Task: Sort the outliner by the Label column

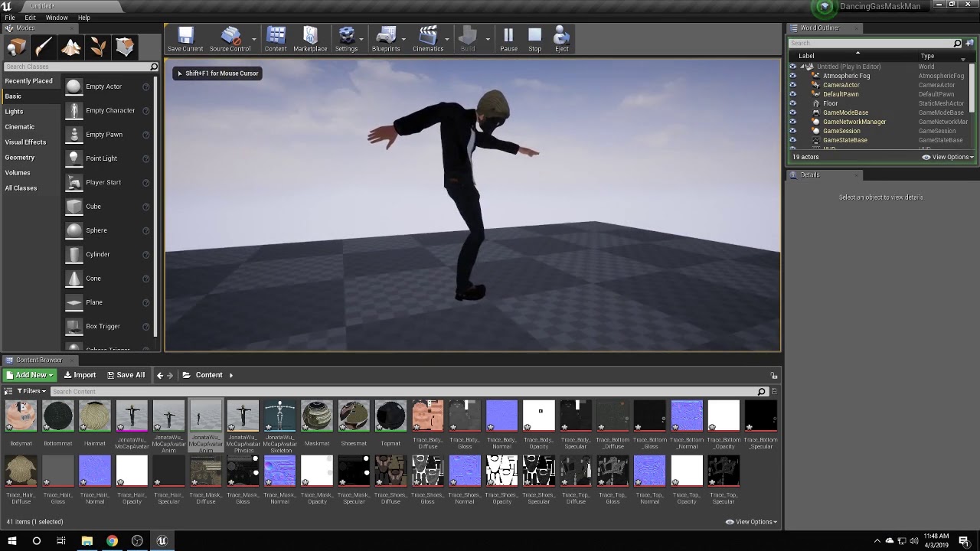Action: [x=807, y=56]
